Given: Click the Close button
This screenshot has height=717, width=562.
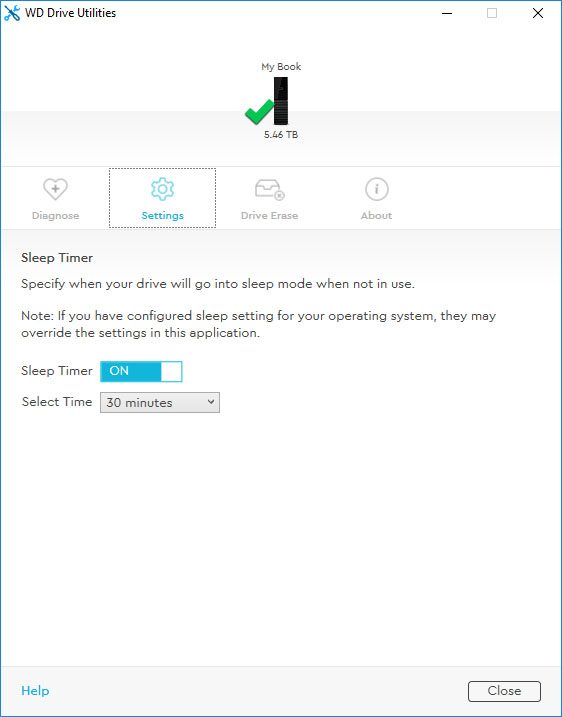Looking at the screenshot, I should click(504, 691).
